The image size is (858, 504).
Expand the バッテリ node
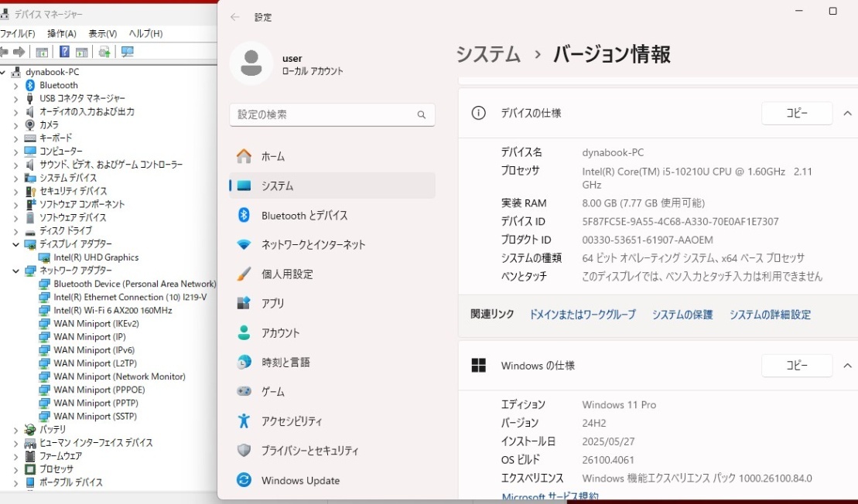(16, 431)
